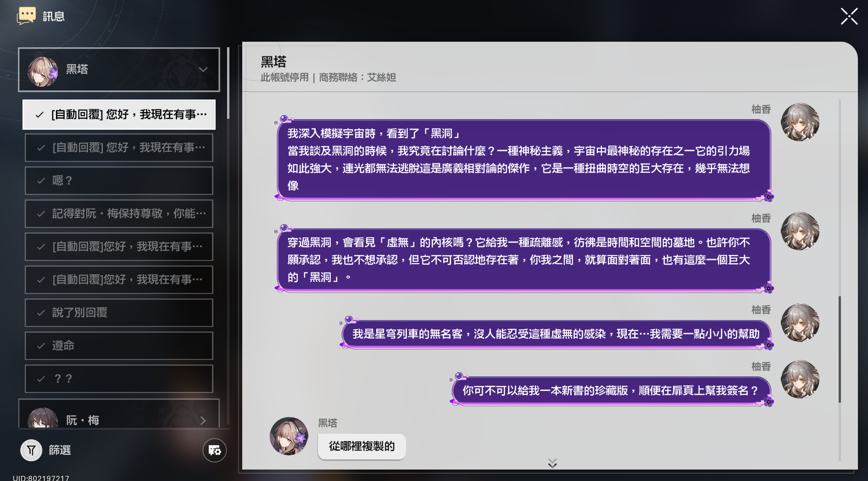Click checkmark on highlighted [自動回覆] row
Screen dimensions: 868x481
tap(40, 115)
